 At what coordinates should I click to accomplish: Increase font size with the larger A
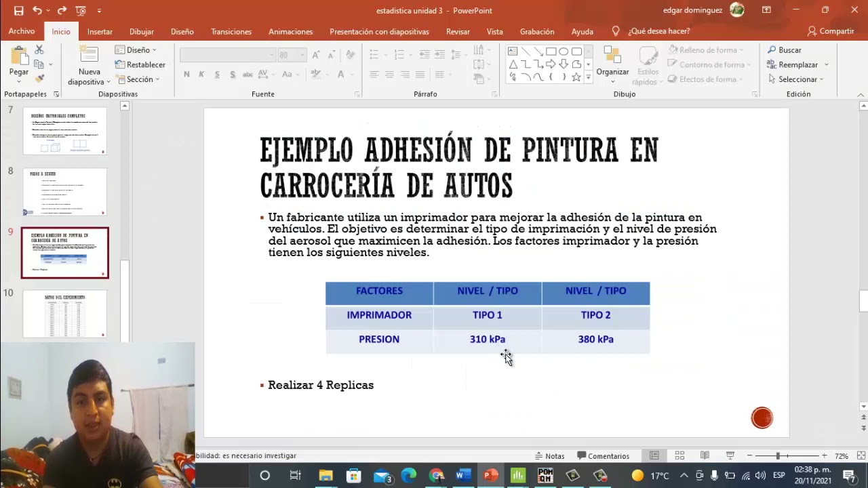317,55
